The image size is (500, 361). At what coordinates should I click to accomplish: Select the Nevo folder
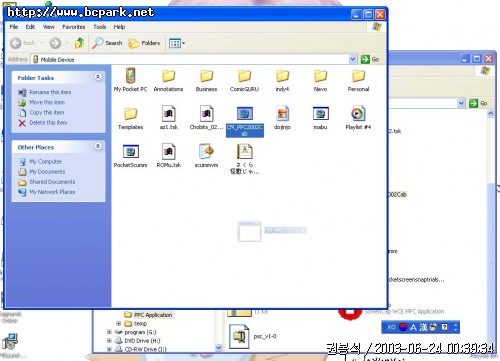click(320, 79)
